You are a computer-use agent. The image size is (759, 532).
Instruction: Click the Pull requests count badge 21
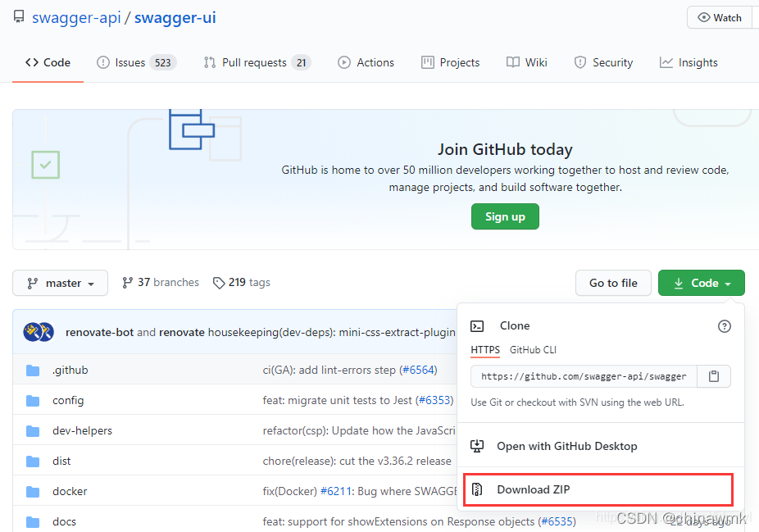tap(301, 62)
